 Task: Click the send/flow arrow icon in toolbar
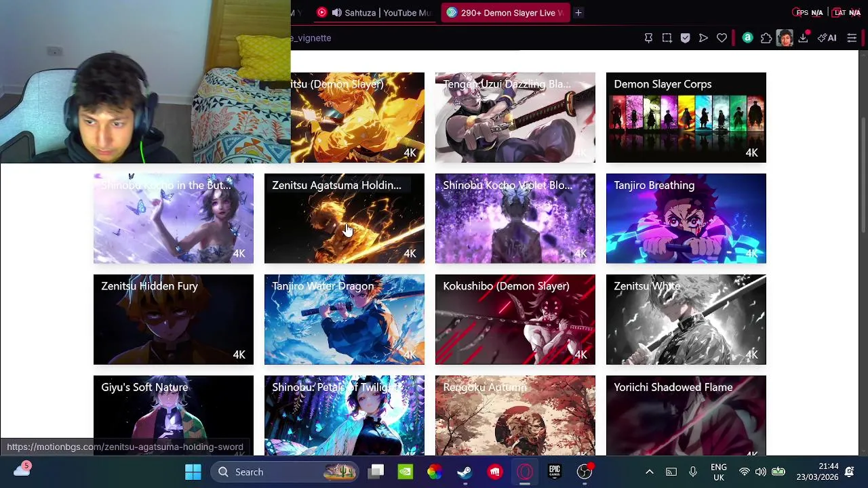coord(703,38)
